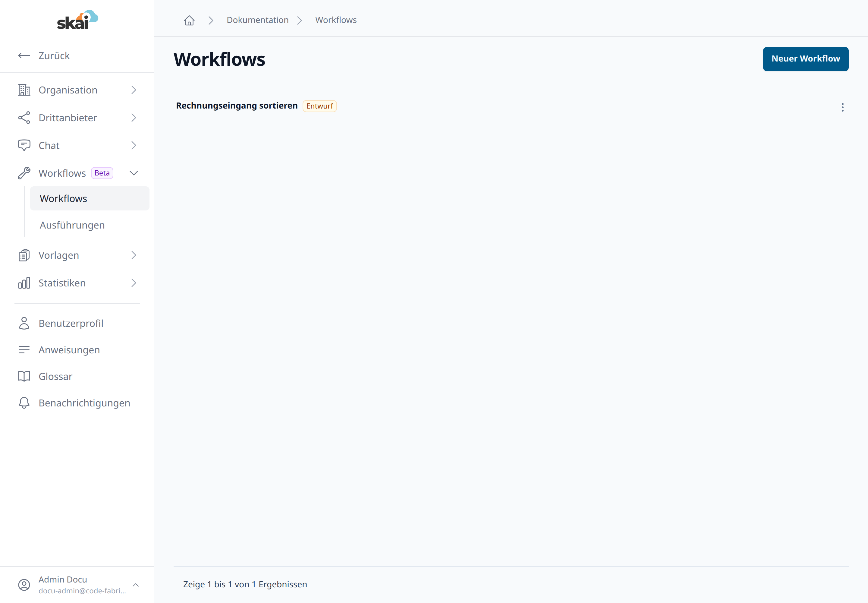The width and height of the screenshot is (868, 603).
Task: Click the Statistiken bar chart icon
Action: point(24,283)
